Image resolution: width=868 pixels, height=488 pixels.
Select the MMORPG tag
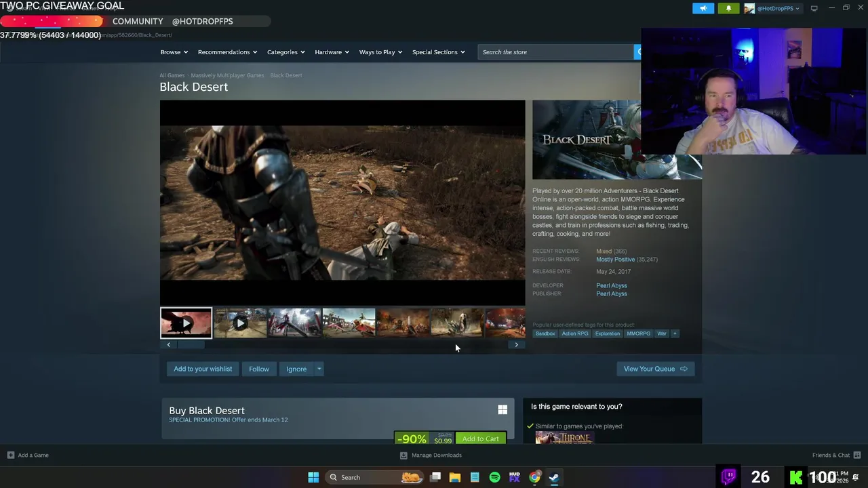(x=638, y=333)
